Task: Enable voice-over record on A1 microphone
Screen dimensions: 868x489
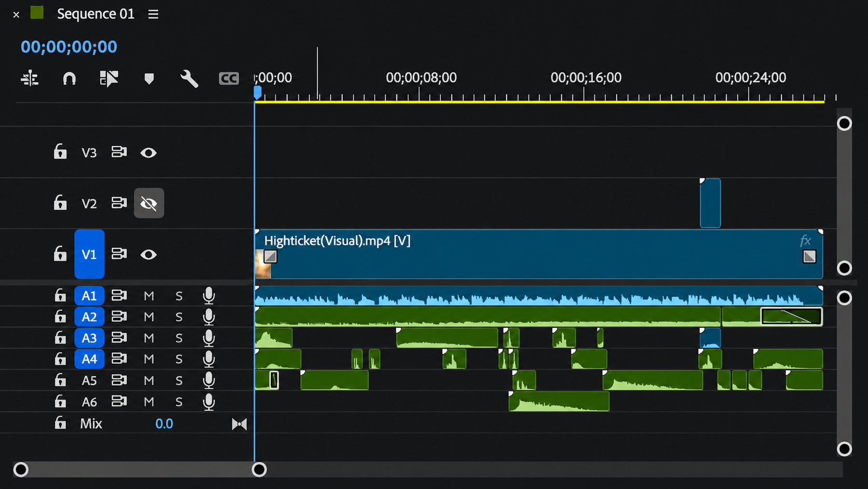Action: coord(209,296)
